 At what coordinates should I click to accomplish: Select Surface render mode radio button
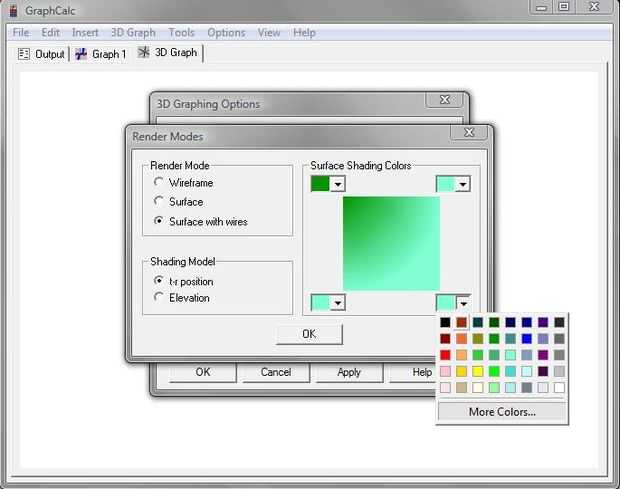[x=159, y=201]
